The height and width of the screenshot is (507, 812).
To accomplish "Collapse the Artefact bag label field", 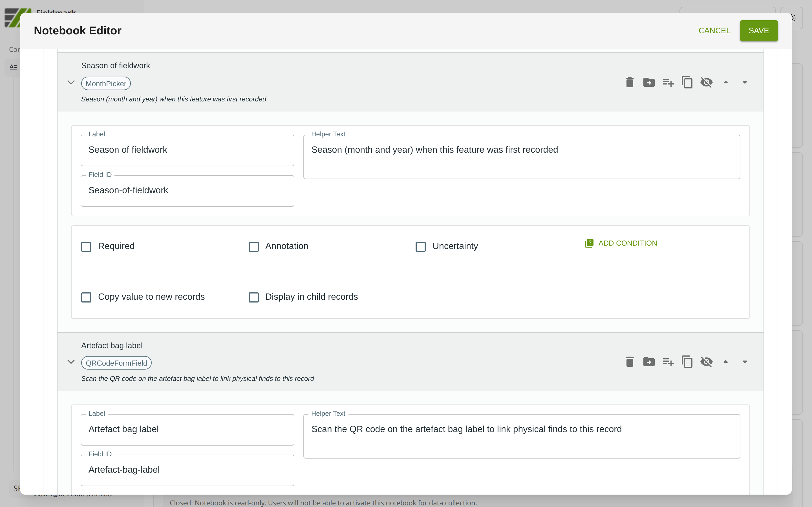I will click(71, 362).
